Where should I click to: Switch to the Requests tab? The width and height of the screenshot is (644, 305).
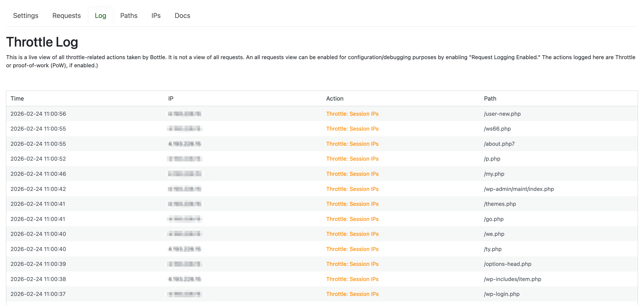[x=67, y=16]
